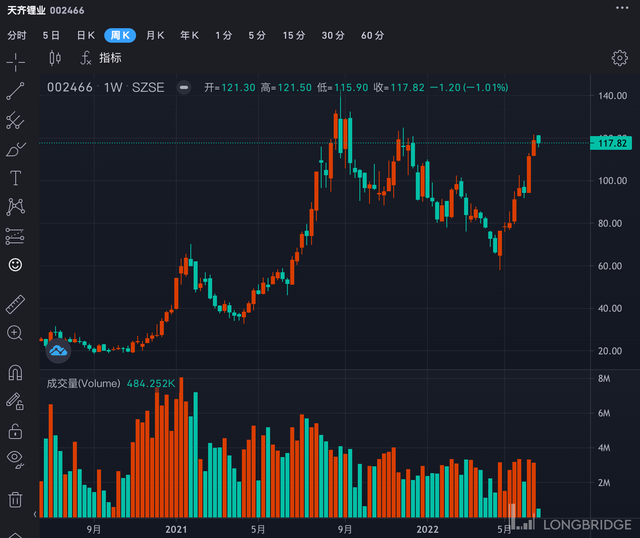Switch to the 日K daily chart tab
This screenshot has width=640, height=538.
coord(86,35)
